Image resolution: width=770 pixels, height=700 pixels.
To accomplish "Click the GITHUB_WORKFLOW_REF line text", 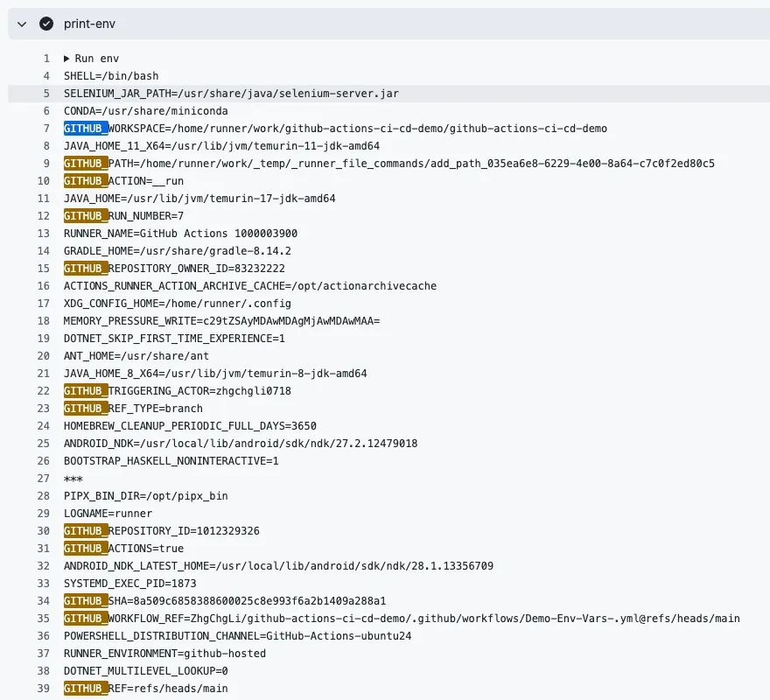I will (402, 619).
